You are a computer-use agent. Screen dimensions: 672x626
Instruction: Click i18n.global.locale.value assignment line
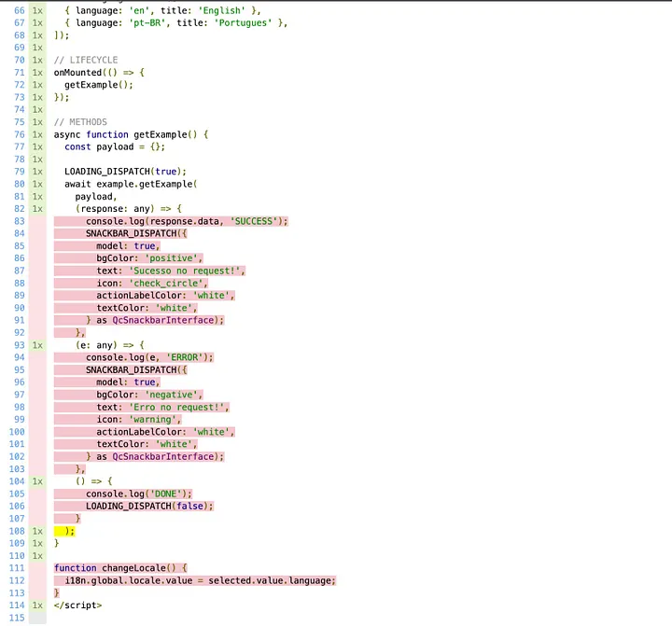point(200,580)
